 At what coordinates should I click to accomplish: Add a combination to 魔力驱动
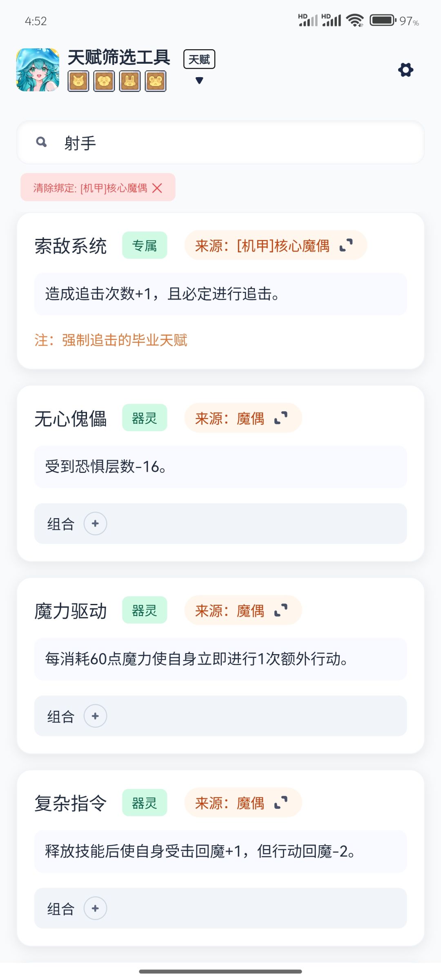point(96,716)
